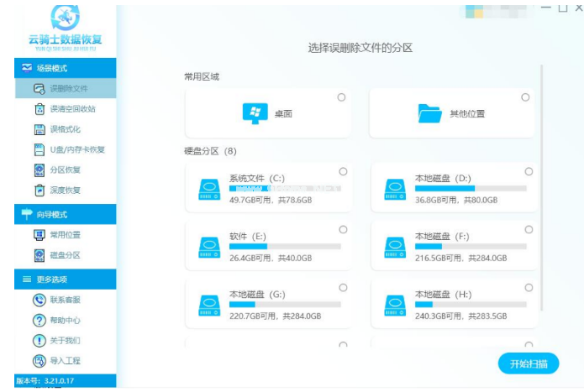Image resolution: width=584 pixels, height=392 pixels.
Task: Click the 帮助中心 help icon
Action: (39, 320)
